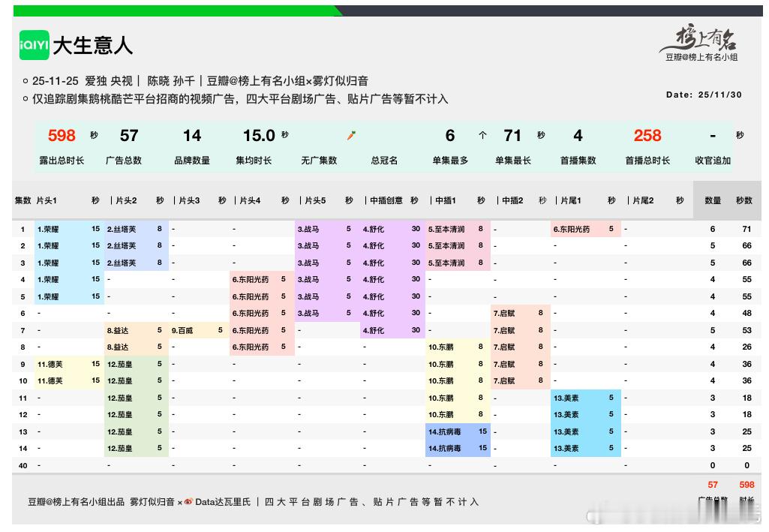Click 豆瓣@榜上有名小组出品 in the footer
Screen dimensions: 769x532
[x=76, y=501]
